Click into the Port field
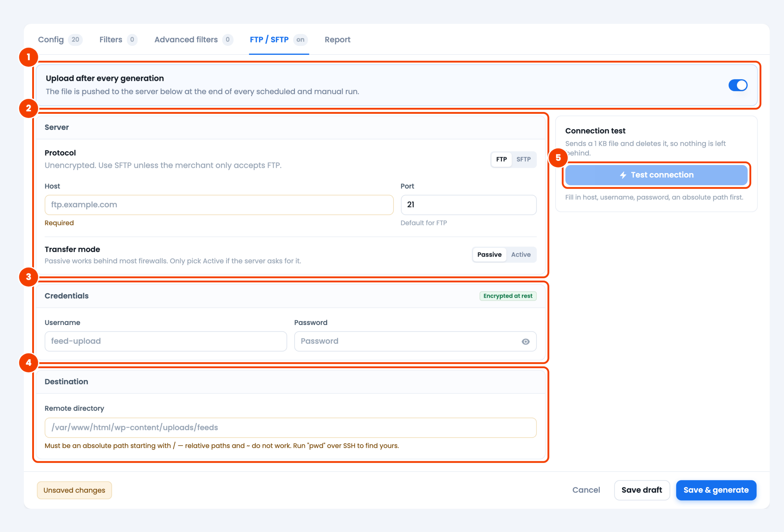Screen dimensions: 784x532 (468, 205)
